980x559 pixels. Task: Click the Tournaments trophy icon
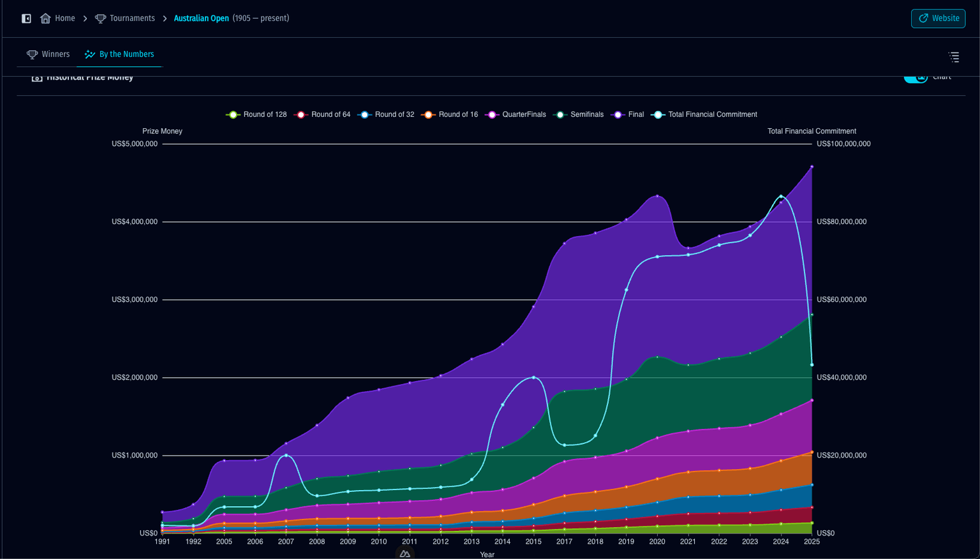tap(101, 19)
